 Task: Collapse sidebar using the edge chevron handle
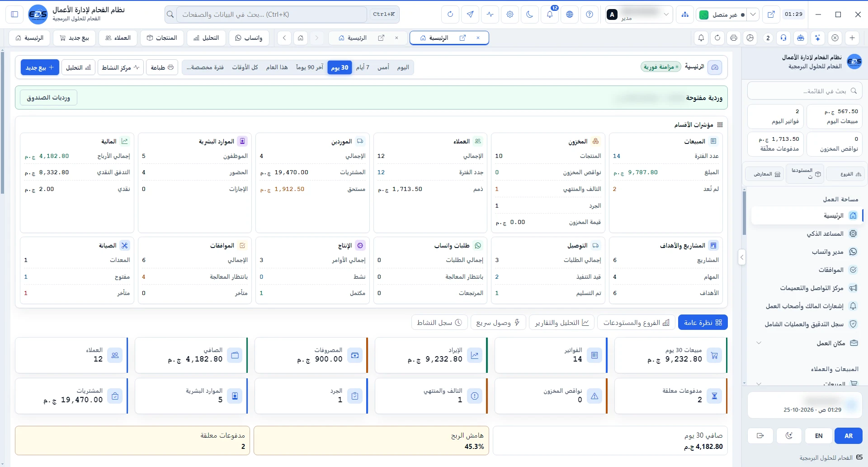pyautogui.click(x=742, y=257)
